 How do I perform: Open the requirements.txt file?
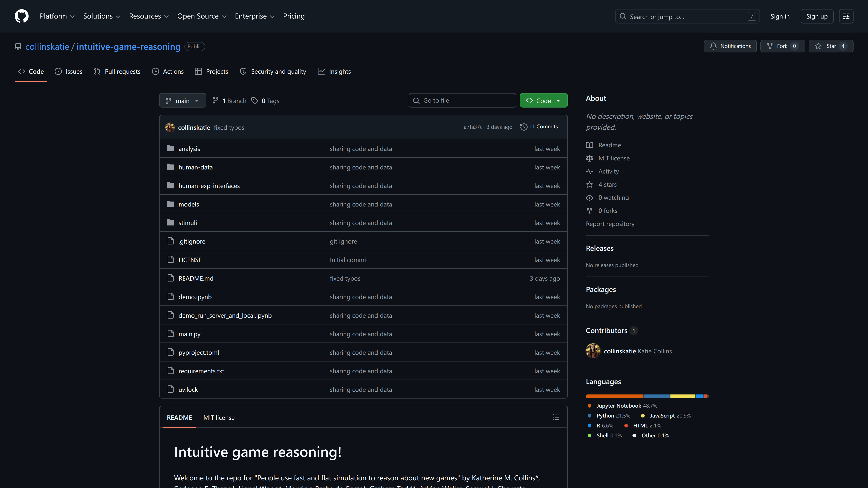[201, 371]
